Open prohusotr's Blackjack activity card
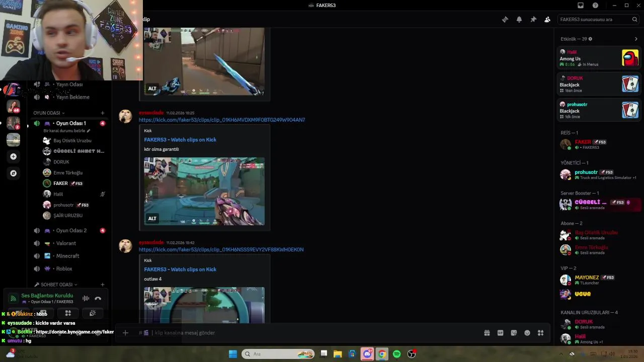Image resolution: width=644 pixels, height=362 pixels. click(599, 110)
